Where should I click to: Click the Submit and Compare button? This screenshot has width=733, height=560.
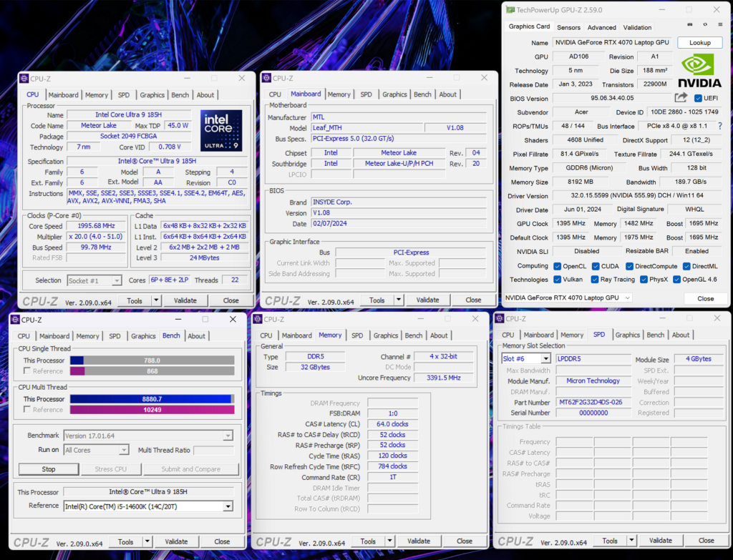(x=190, y=469)
